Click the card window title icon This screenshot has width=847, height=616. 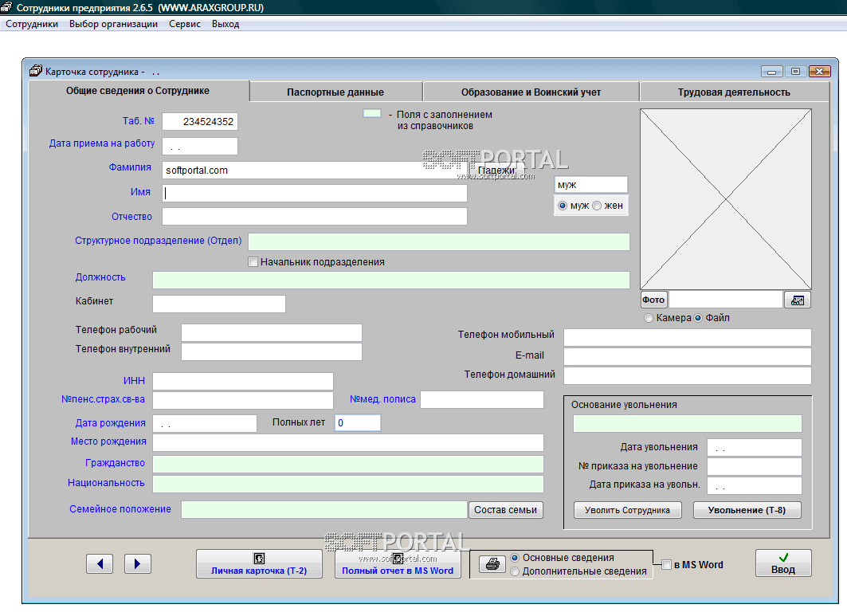pyautogui.click(x=36, y=71)
